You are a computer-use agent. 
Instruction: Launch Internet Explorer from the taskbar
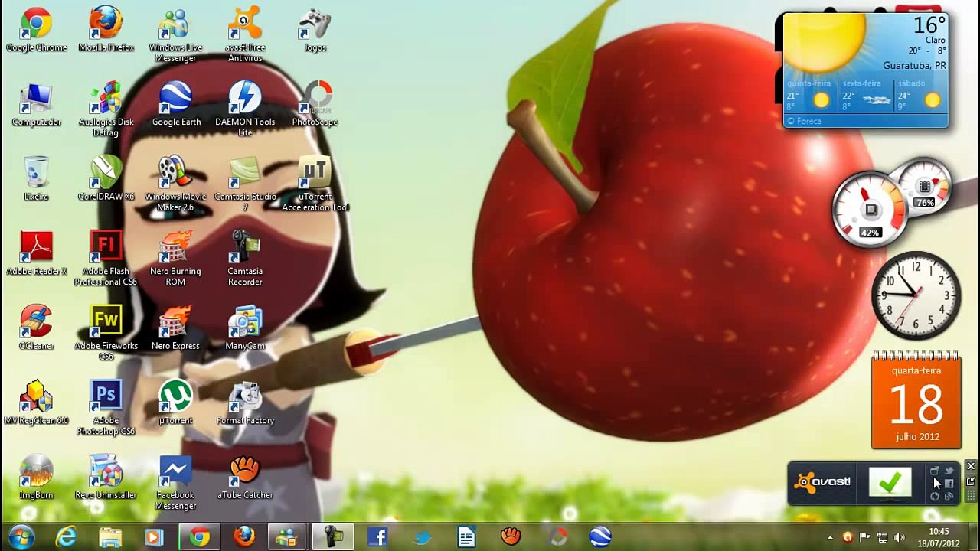[67, 537]
